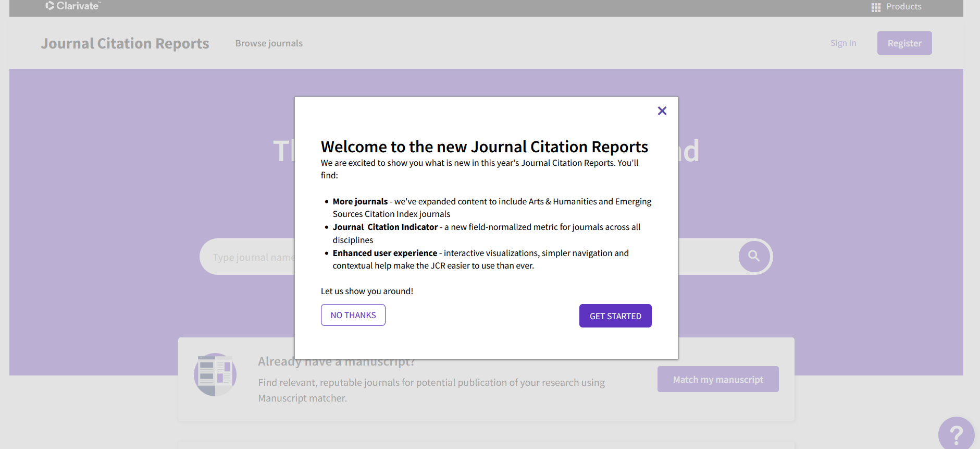
Task: Open Browse journals
Action: click(x=269, y=43)
